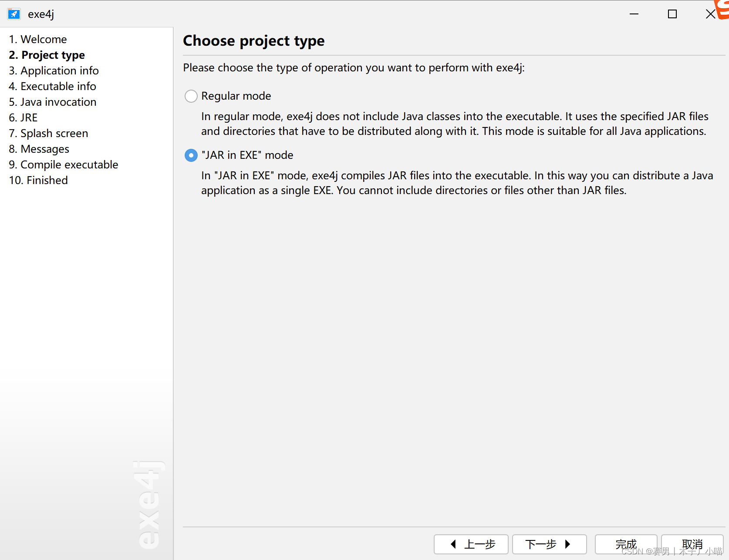Jump to step 10 Finished

[x=38, y=180]
